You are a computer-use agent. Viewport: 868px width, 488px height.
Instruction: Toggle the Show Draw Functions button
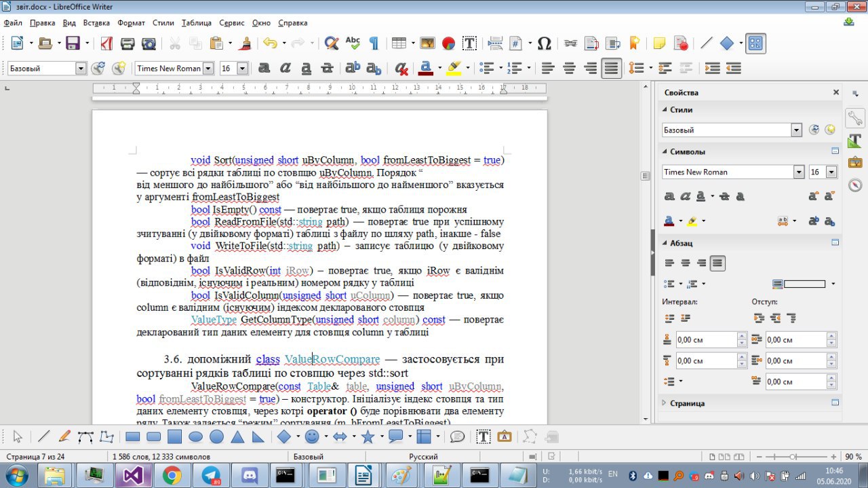[x=755, y=43]
